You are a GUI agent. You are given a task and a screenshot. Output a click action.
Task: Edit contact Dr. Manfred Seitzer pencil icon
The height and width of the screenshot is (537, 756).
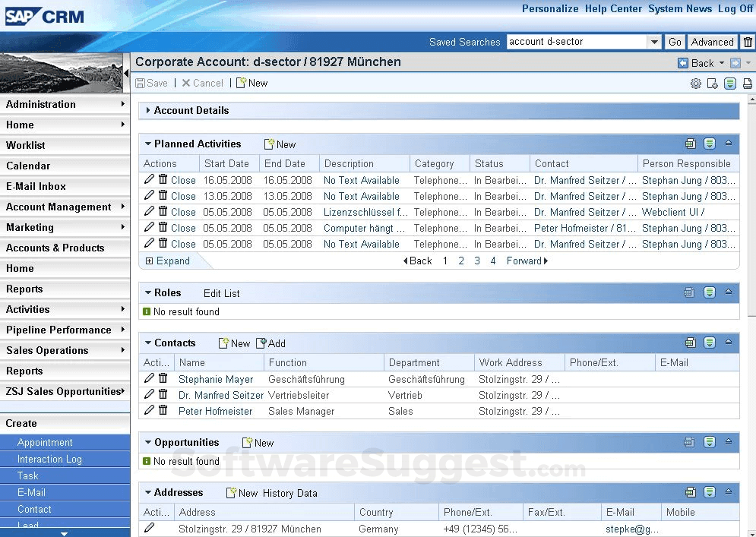coord(149,394)
